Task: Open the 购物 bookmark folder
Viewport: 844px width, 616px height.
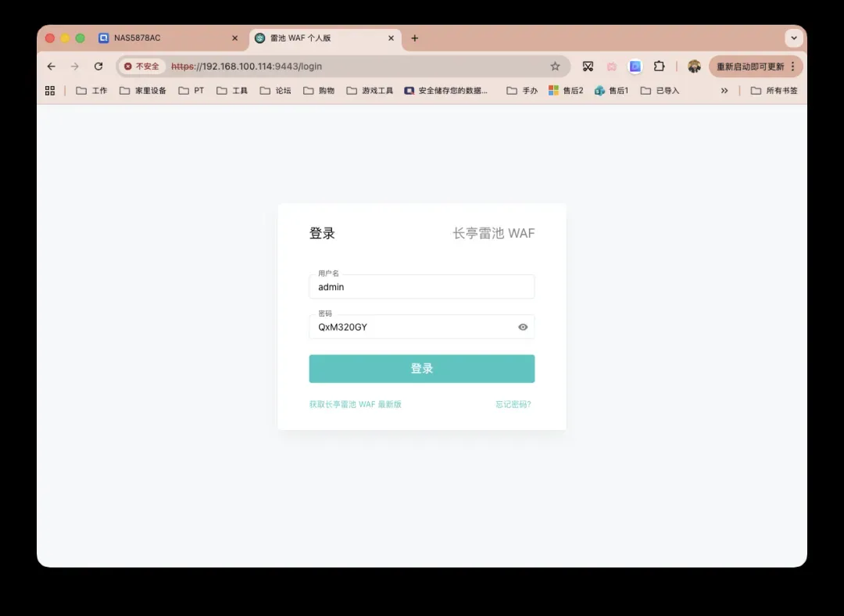Action: [x=319, y=91]
